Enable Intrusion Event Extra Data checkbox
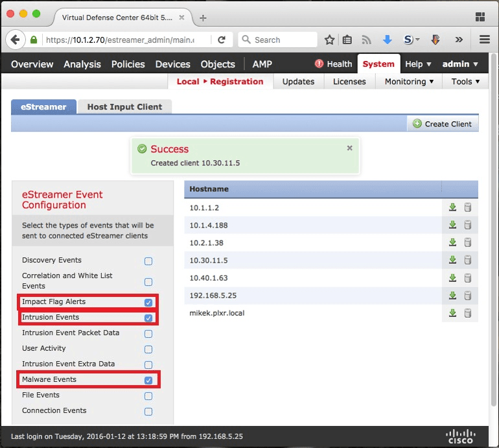This screenshot has height=448, width=499. coord(148,364)
